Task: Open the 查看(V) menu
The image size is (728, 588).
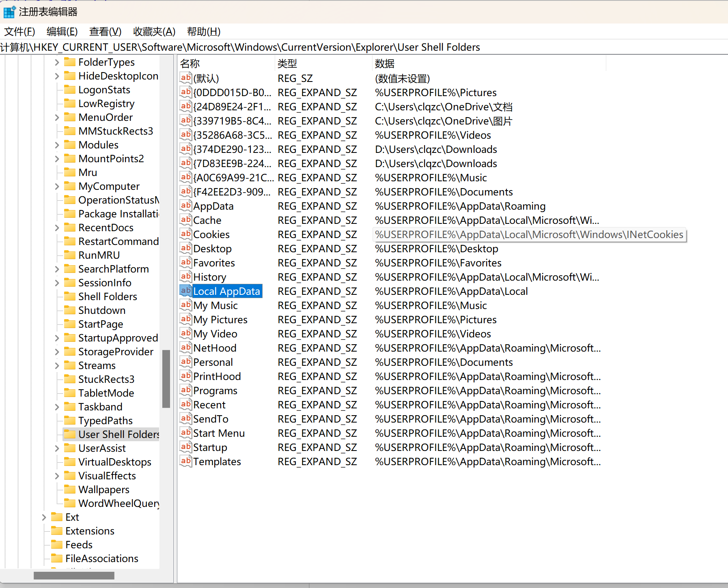Action: pos(106,31)
